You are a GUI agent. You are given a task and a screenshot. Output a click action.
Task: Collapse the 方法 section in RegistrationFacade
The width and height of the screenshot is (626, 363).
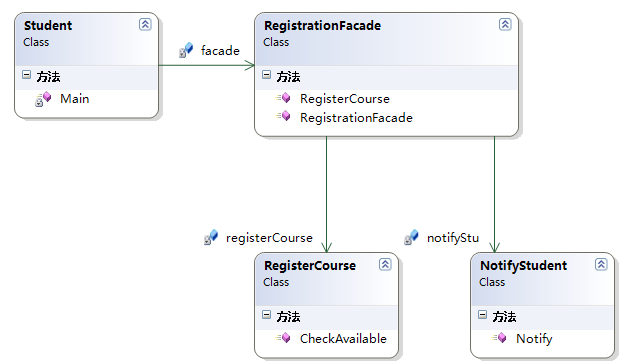coord(267,75)
